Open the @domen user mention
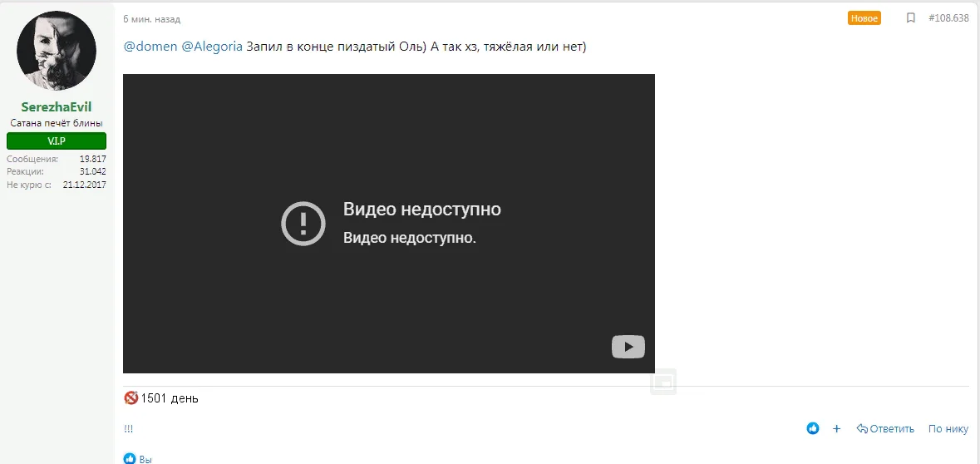Screen dimensions: 980x464 point(150,47)
